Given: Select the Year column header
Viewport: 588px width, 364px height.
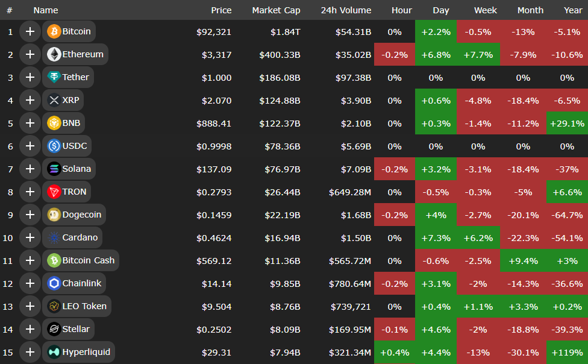Looking at the screenshot, I should [x=572, y=10].
